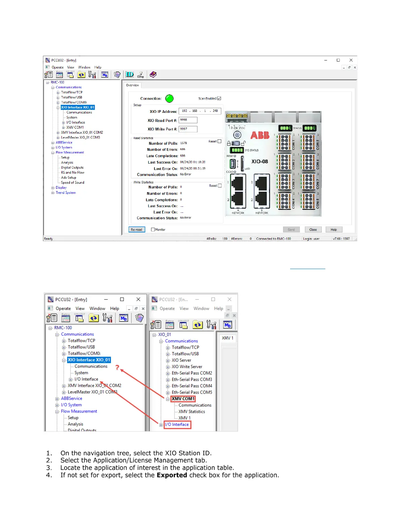Click the Collect icon in the XIO_01 window
The height and width of the screenshot is (532, 411).
tap(183, 325)
